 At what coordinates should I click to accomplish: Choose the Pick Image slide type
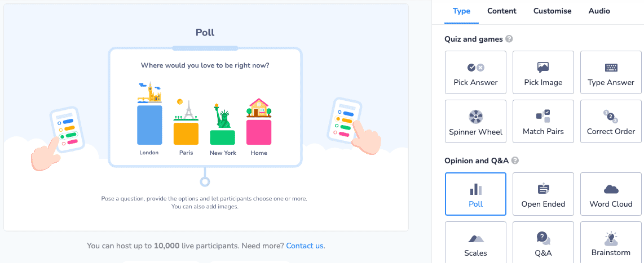click(543, 72)
